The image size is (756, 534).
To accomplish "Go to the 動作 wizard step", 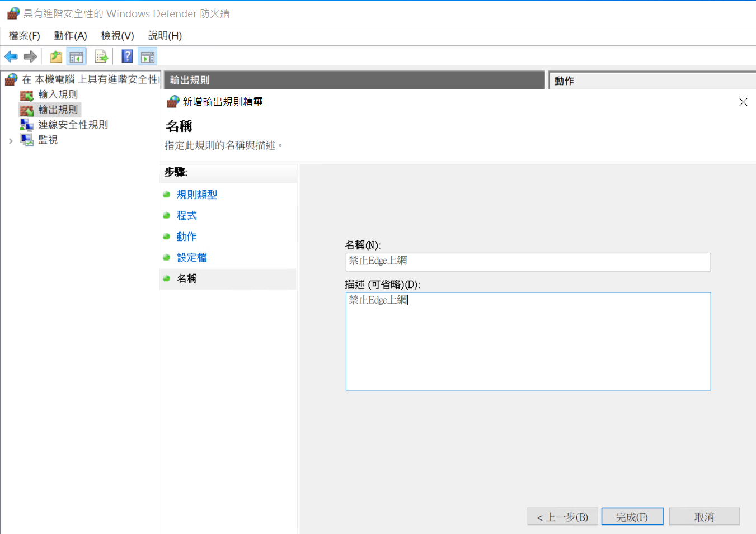I will [x=186, y=237].
